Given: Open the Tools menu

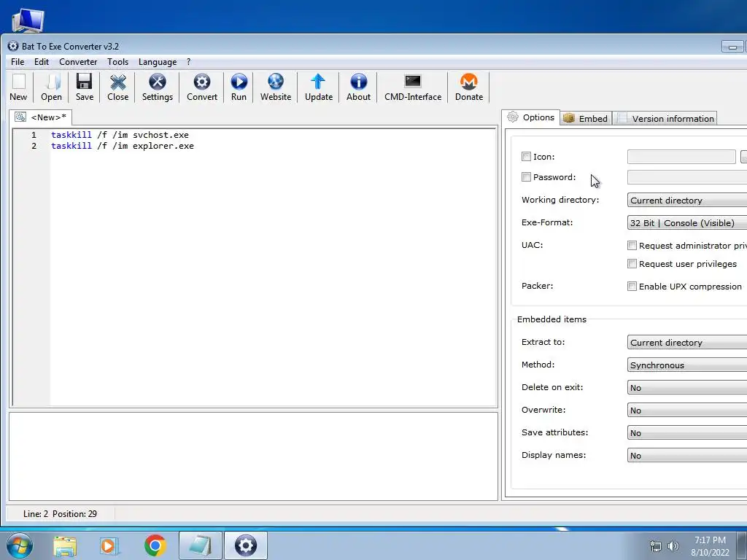Looking at the screenshot, I should pyautogui.click(x=117, y=62).
